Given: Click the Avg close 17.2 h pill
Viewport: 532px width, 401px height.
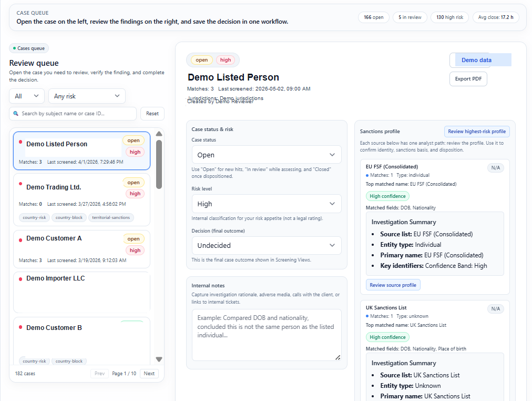Looking at the screenshot, I should tap(496, 17).
